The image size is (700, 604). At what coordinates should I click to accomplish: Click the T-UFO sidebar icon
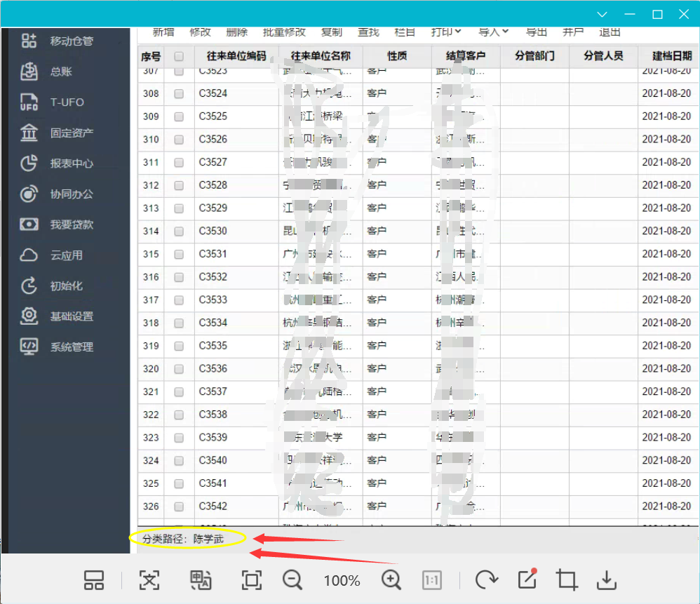pos(29,102)
